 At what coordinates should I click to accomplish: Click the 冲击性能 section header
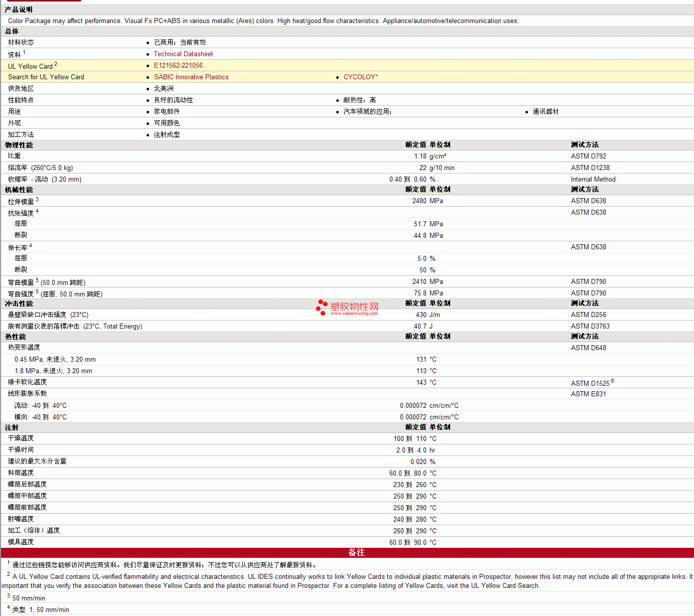tap(19, 304)
